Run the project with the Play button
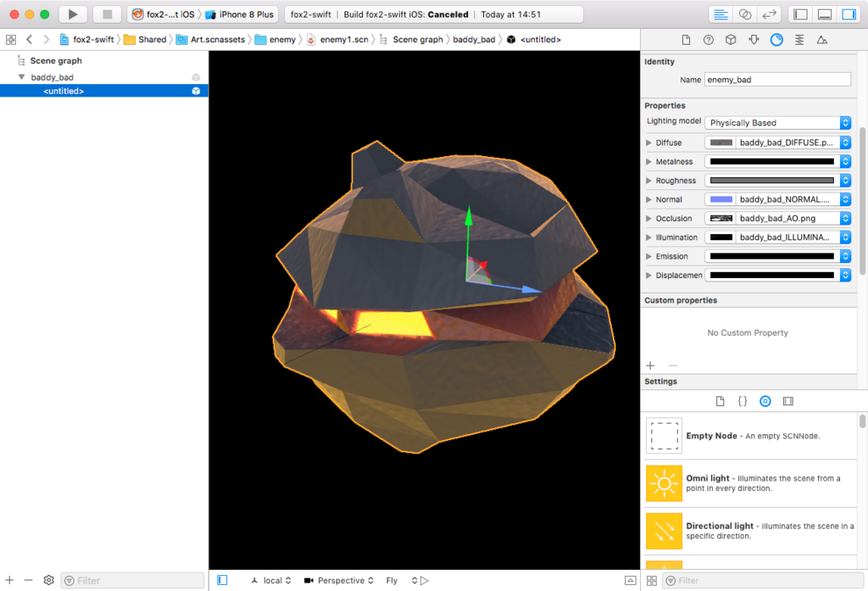The width and height of the screenshot is (868, 591). tap(73, 14)
